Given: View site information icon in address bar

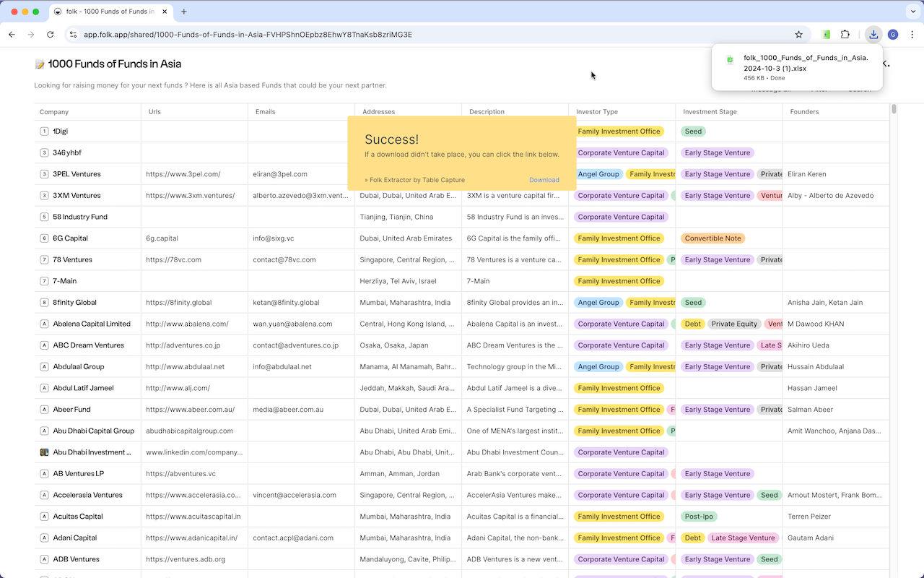Looking at the screenshot, I should tap(73, 34).
